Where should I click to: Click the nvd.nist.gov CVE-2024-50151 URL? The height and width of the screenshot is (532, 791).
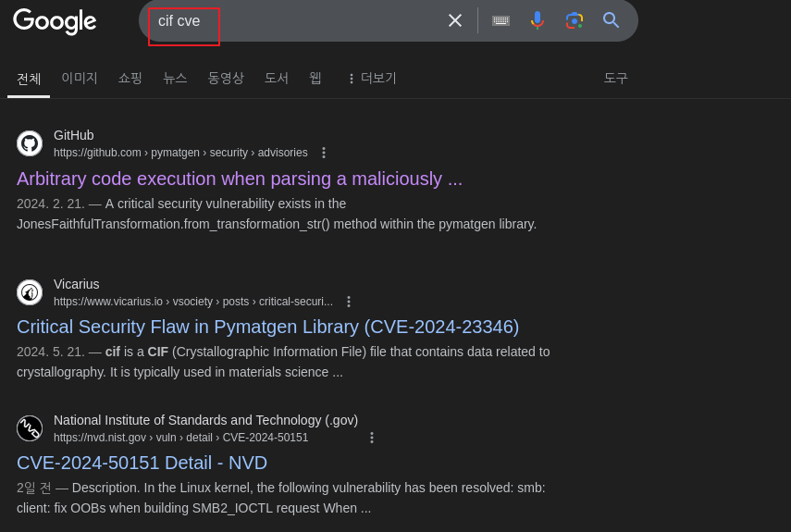click(x=180, y=438)
